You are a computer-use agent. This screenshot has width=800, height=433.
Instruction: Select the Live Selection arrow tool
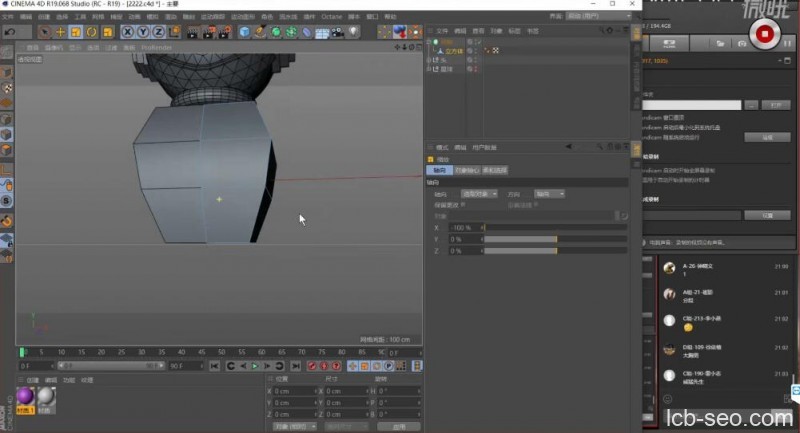pyautogui.click(x=45, y=32)
